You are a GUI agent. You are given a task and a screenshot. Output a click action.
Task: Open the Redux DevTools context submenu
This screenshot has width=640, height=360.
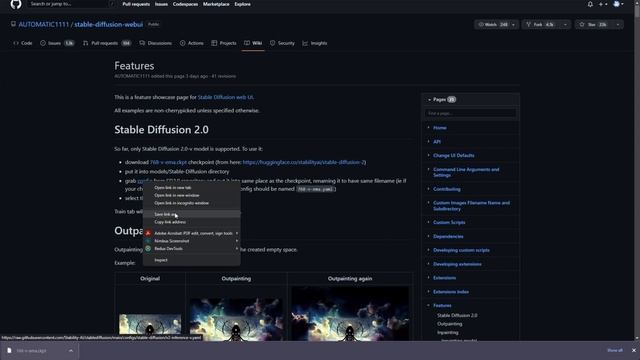click(x=191, y=248)
